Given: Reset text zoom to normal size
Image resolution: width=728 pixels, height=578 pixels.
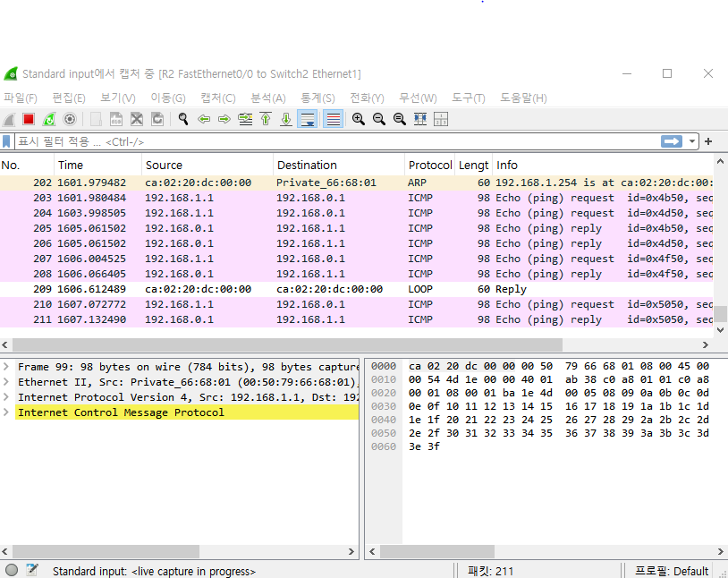Looking at the screenshot, I should [x=399, y=119].
